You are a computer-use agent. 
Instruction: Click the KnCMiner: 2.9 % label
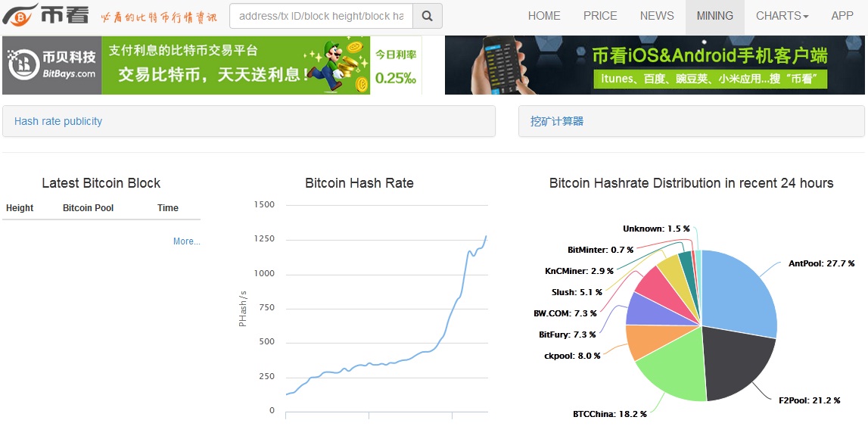[x=579, y=271]
